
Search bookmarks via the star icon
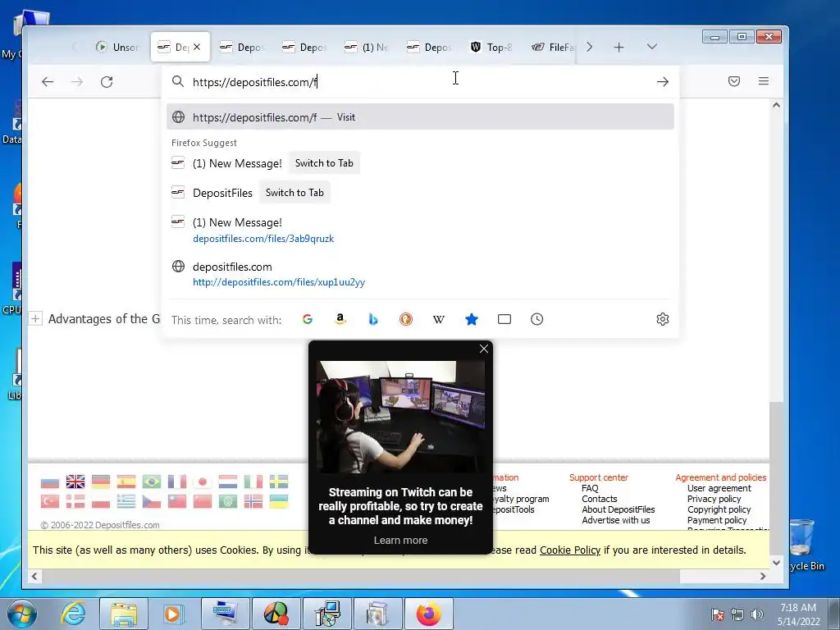tap(472, 319)
